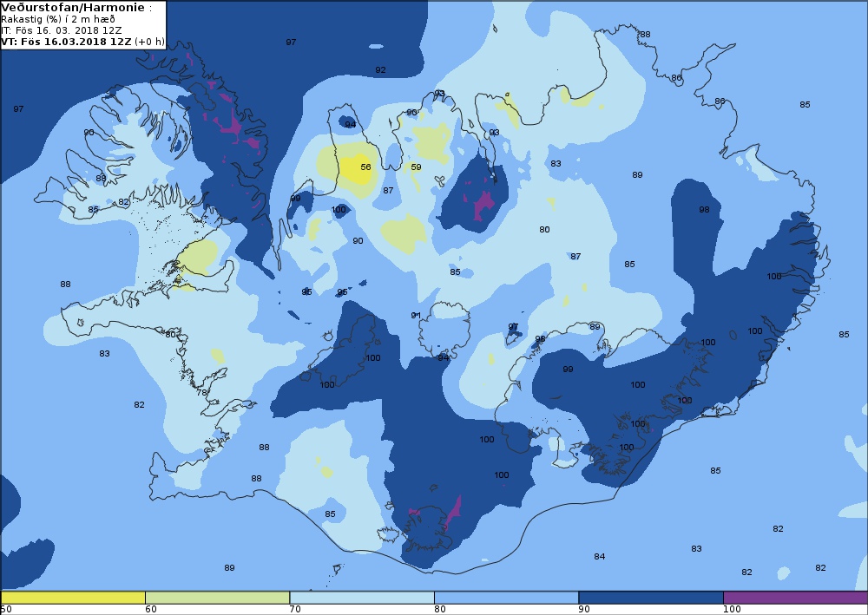Click the purple legend band above 100
The height and width of the screenshot is (615, 868).
(795, 598)
